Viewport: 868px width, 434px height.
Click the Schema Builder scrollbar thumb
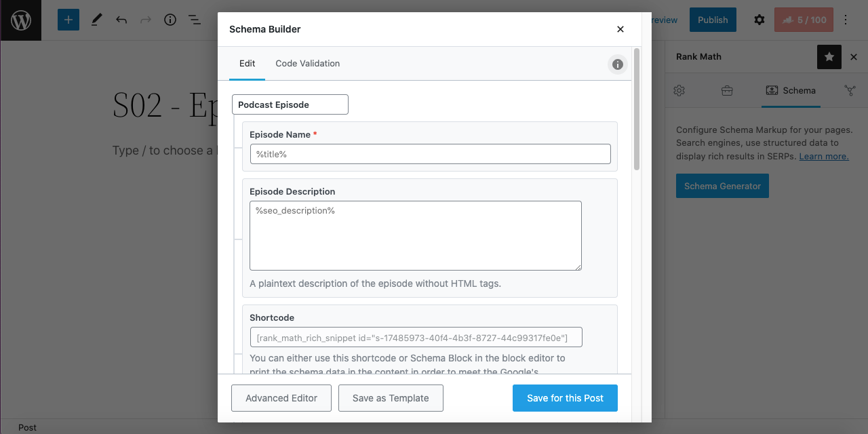point(636,108)
